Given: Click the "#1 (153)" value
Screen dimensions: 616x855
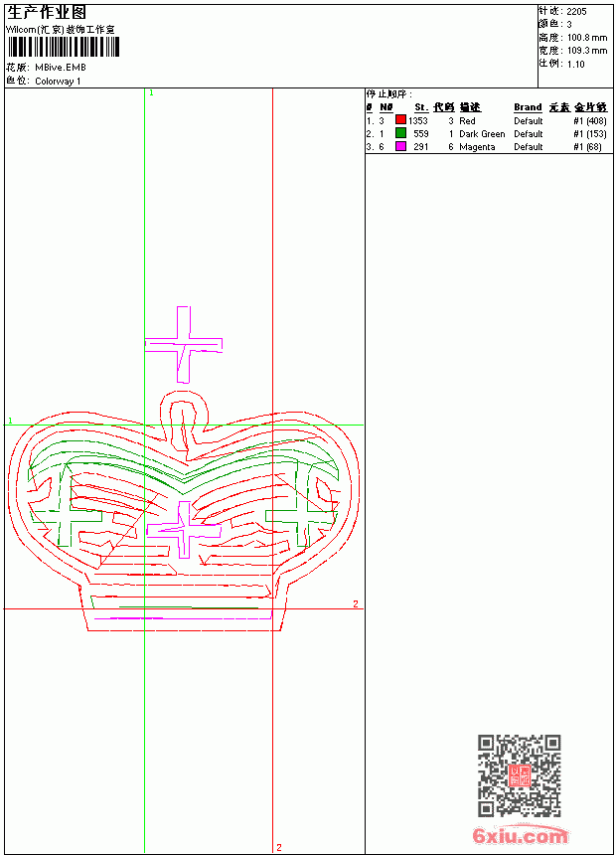Looking at the screenshot, I should pos(590,134).
